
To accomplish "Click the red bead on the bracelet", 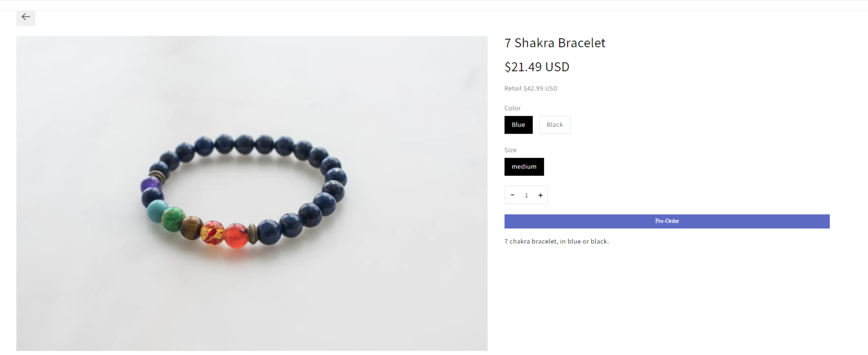I will (x=236, y=235).
